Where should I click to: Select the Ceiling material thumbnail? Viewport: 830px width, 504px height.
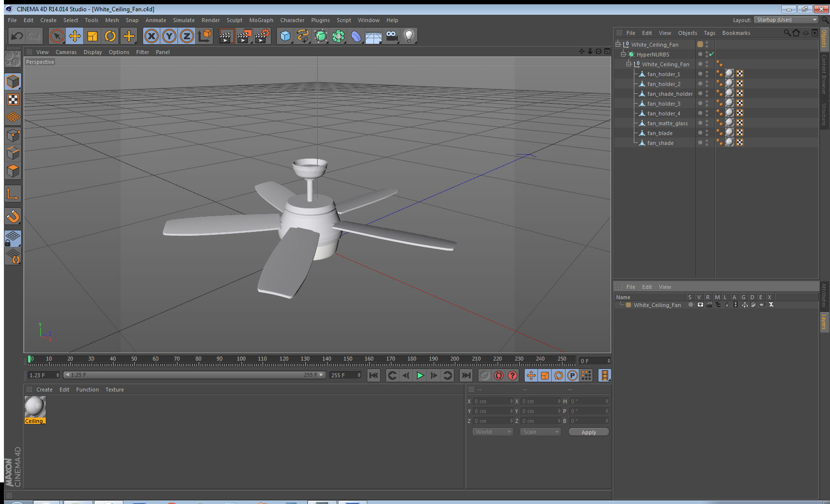pyautogui.click(x=35, y=407)
